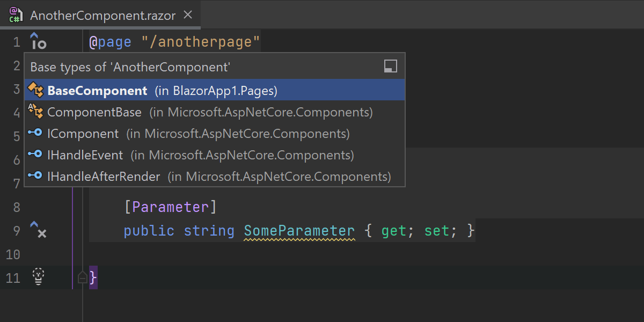The height and width of the screenshot is (322, 644).
Task: Click the Parameter attribute in brackets
Action: [x=171, y=207]
